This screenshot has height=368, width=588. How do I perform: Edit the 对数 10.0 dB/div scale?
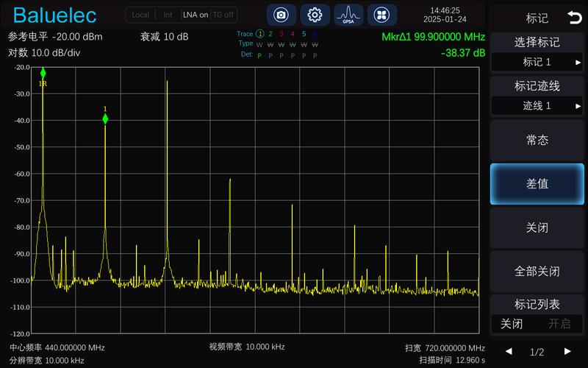[x=44, y=52]
